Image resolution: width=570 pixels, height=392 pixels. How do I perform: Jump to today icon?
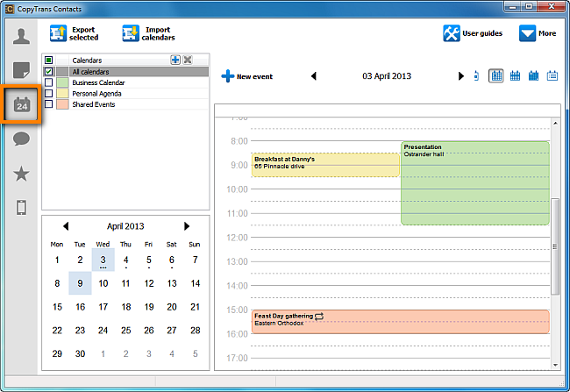tap(476, 76)
